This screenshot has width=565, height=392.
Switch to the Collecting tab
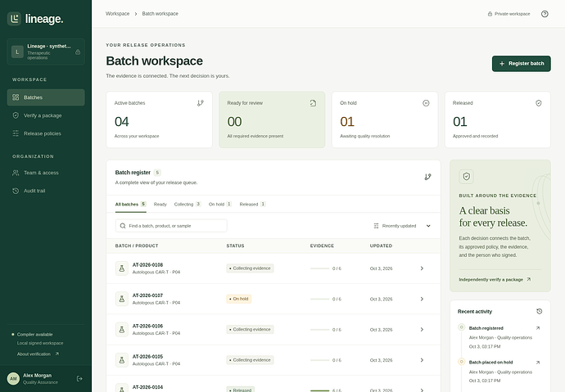point(188,205)
